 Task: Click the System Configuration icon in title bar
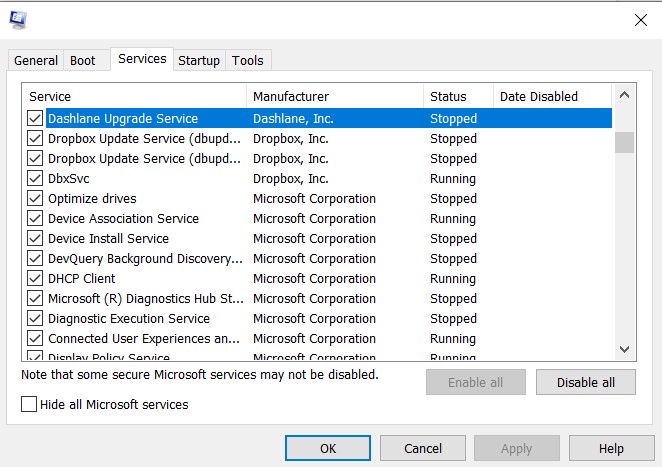(18, 20)
